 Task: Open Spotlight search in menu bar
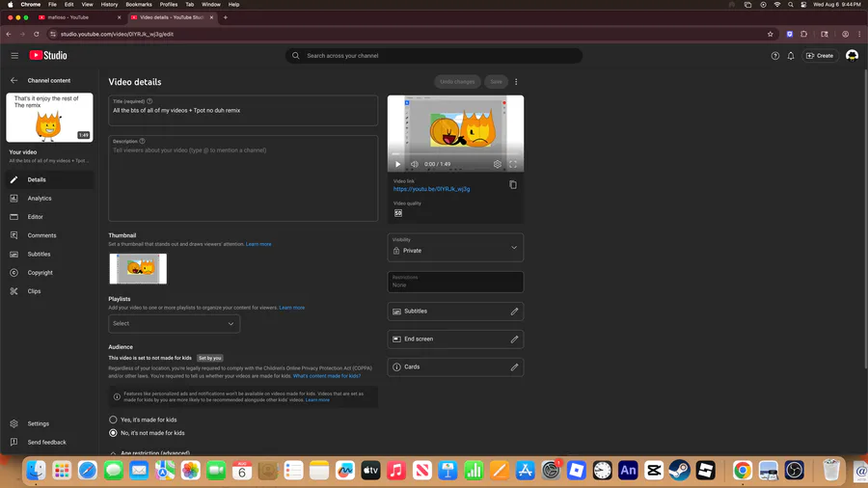790,5
